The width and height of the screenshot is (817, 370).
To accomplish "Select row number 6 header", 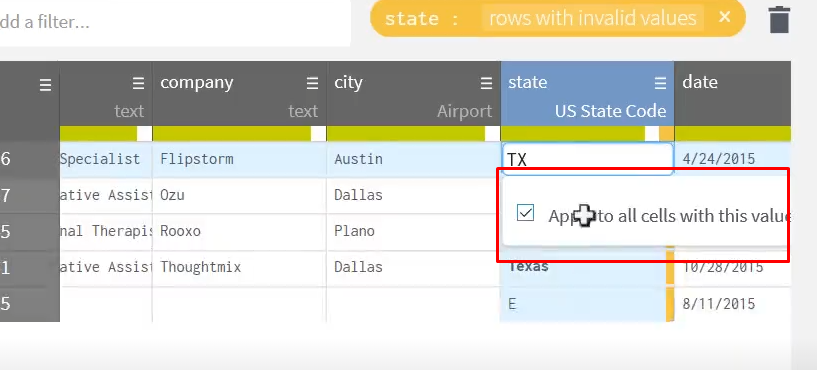I will (30, 159).
